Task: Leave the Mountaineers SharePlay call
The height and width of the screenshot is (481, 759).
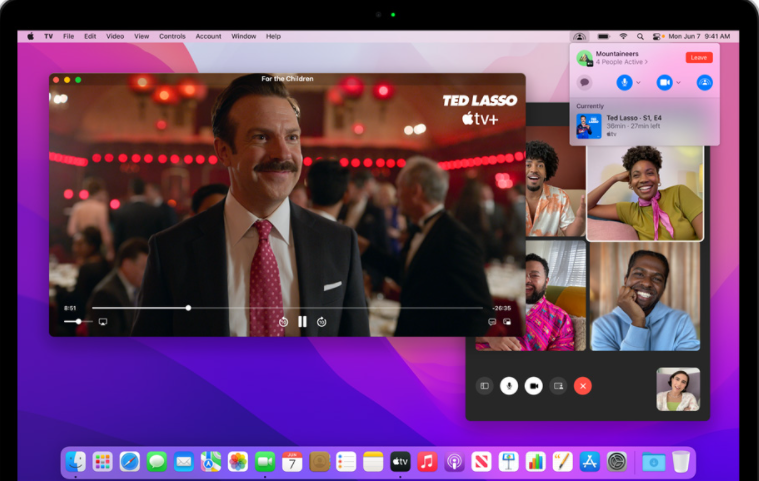Action: 698,58
